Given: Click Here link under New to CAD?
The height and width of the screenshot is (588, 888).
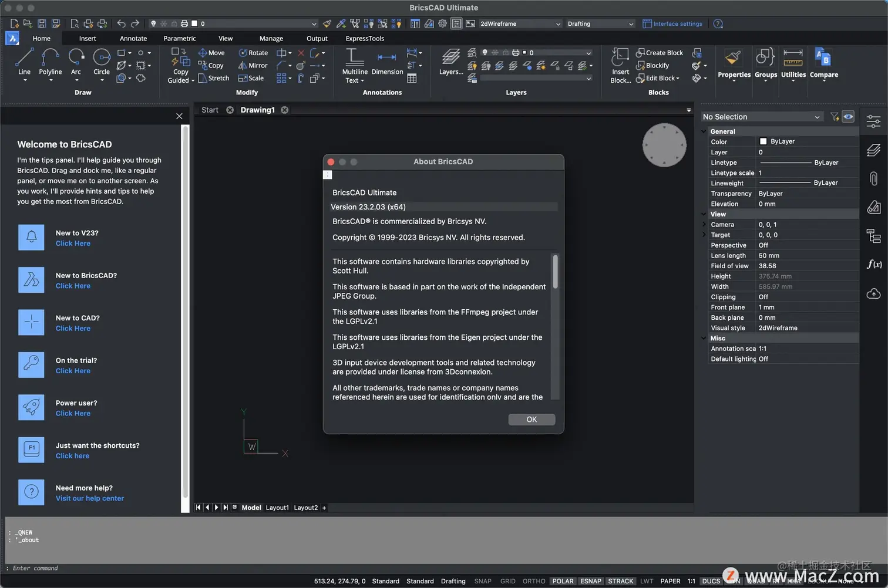Looking at the screenshot, I should pos(73,329).
